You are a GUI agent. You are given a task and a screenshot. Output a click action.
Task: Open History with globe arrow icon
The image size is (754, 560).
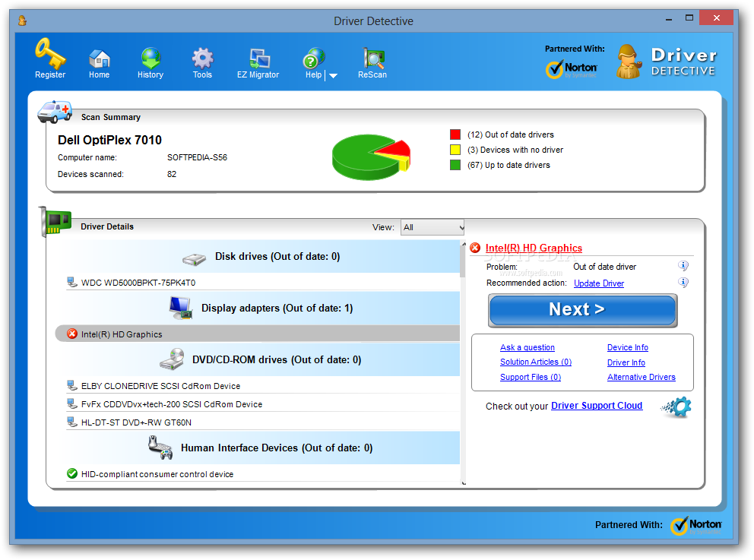coord(150,59)
